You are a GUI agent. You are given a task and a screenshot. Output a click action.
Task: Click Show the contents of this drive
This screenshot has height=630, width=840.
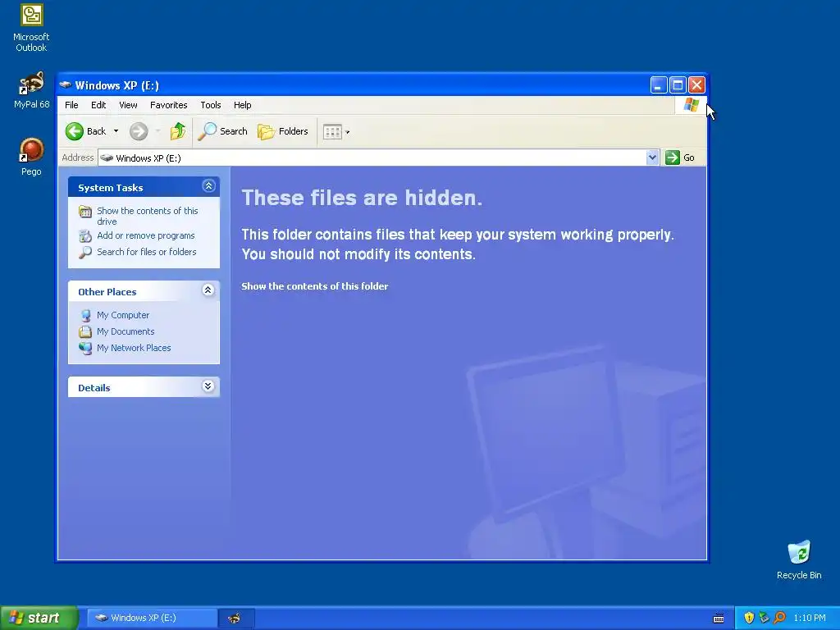[148, 216]
